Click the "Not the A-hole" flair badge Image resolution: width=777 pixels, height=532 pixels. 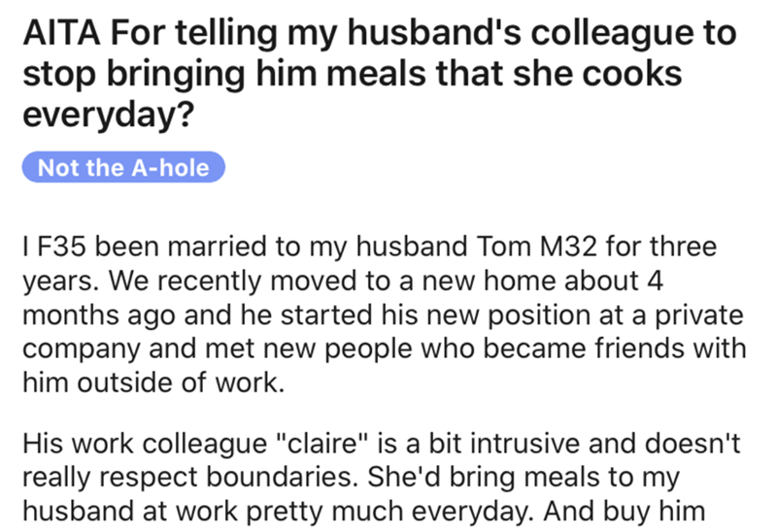[123, 167]
